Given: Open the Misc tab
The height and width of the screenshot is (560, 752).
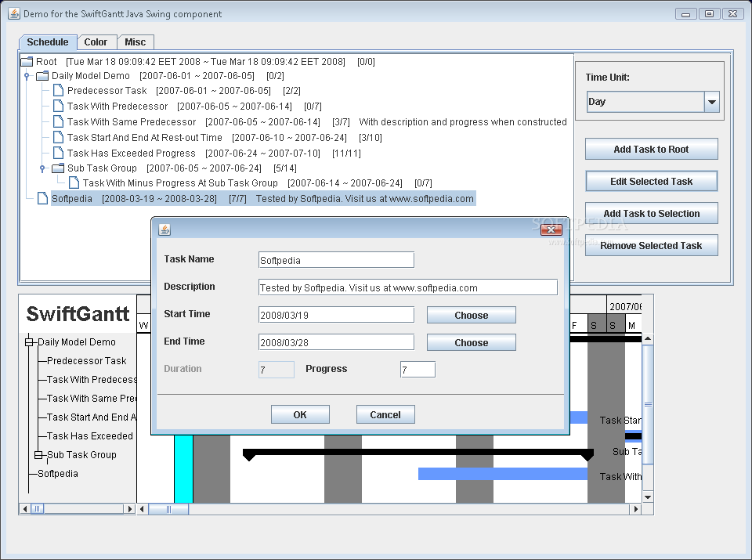Looking at the screenshot, I should click(136, 42).
